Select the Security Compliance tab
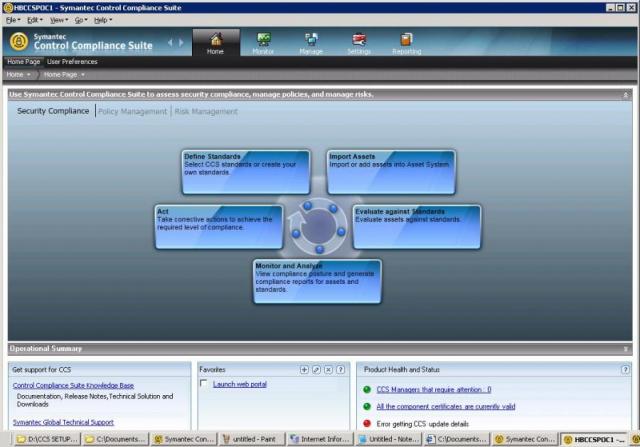Viewport: 640px width, 447px height. pyautogui.click(x=53, y=111)
